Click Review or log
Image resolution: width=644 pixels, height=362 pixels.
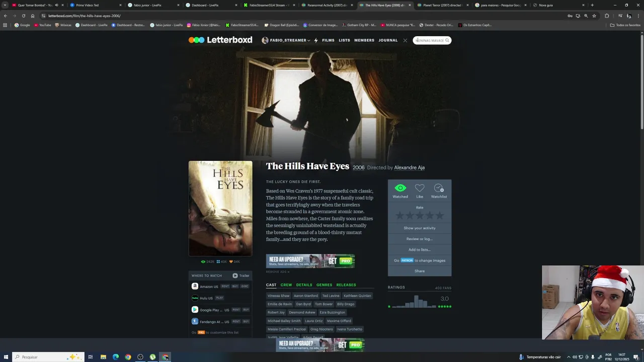pos(420,239)
